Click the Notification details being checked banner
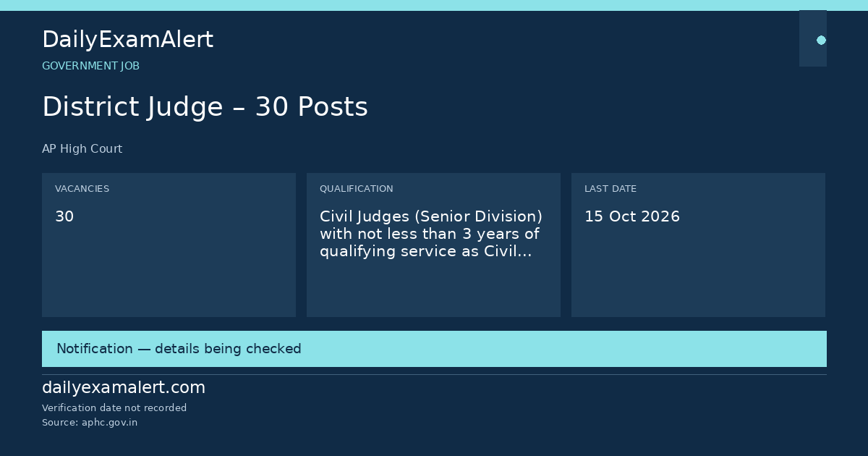This screenshot has width=868, height=456. tap(434, 349)
